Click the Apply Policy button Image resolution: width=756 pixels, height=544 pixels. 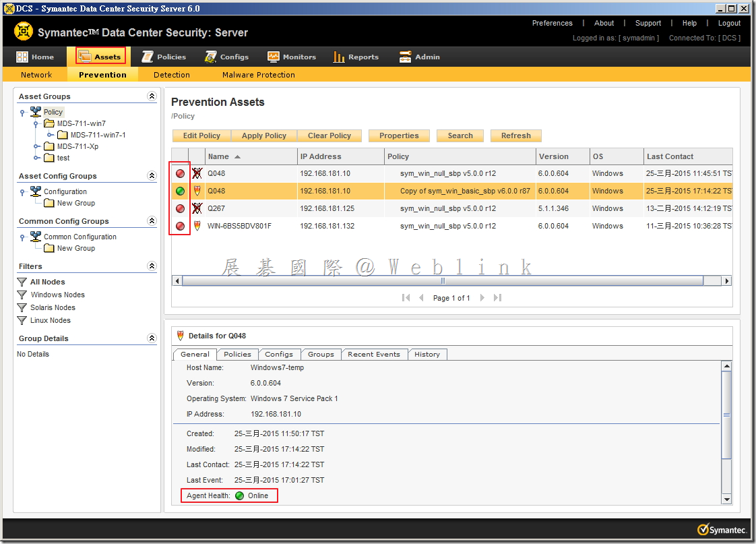(263, 135)
